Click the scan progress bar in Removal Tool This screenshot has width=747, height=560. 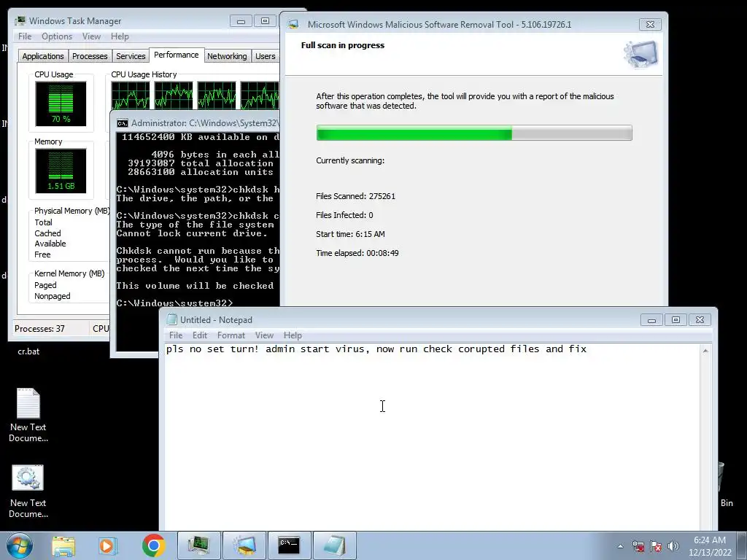point(474,133)
